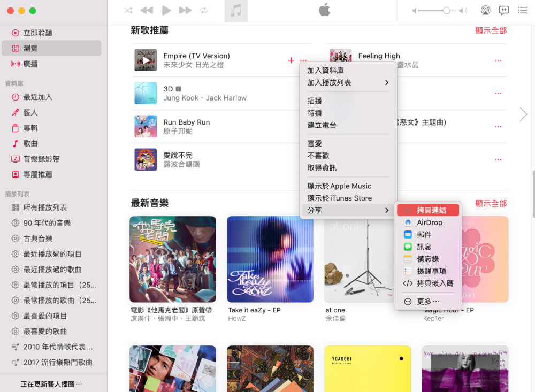Open more options for 惡女 主題曲 song

[x=498, y=127]
